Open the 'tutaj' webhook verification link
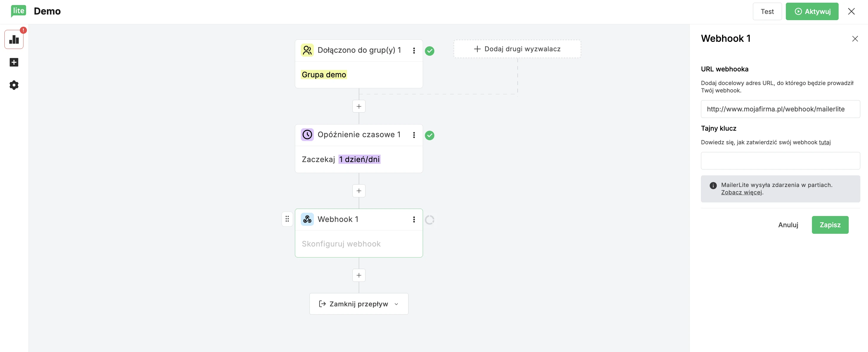The image size is (868, 352). [824, 142]
